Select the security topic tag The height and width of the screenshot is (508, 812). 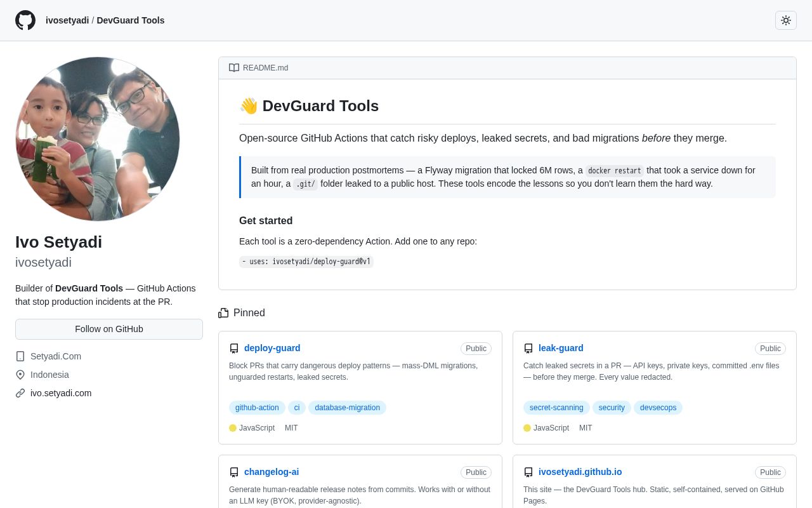click(x=612, y=408)
